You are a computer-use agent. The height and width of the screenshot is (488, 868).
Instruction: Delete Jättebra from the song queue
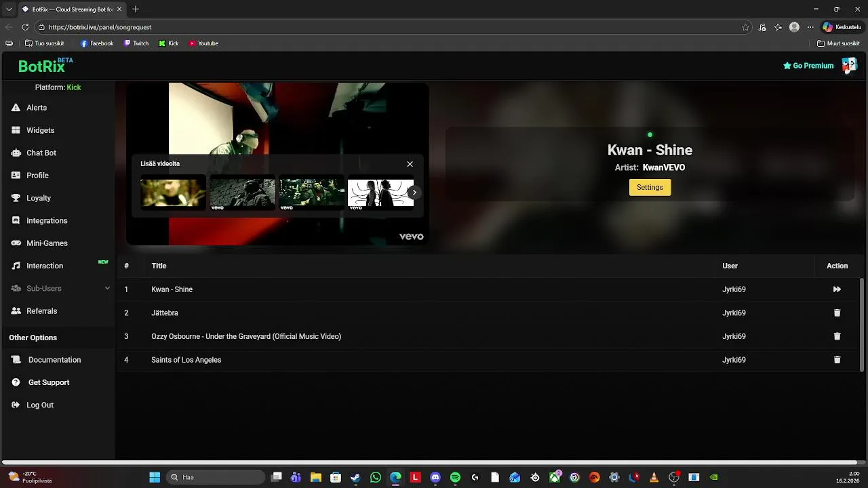pyautogui.click(x=837, y=313)
